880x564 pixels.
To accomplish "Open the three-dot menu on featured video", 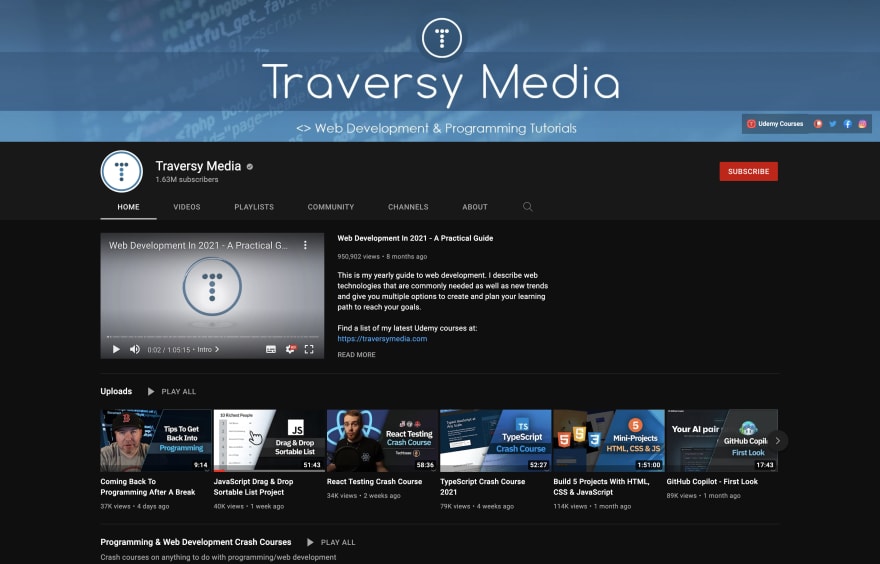I will [x=305, y=245].
